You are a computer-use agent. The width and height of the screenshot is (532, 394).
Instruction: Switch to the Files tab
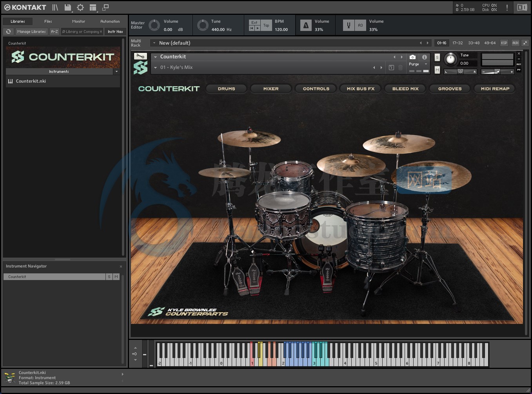pyautogui.click(x=48, y=21)
